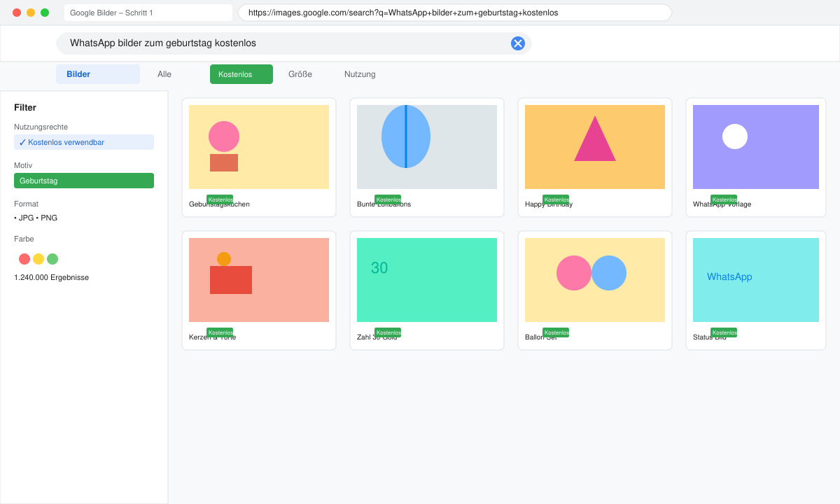Screen dimensions: 840x504
Task: Select the Google Bilder browser tab
Action: (148, 13)
